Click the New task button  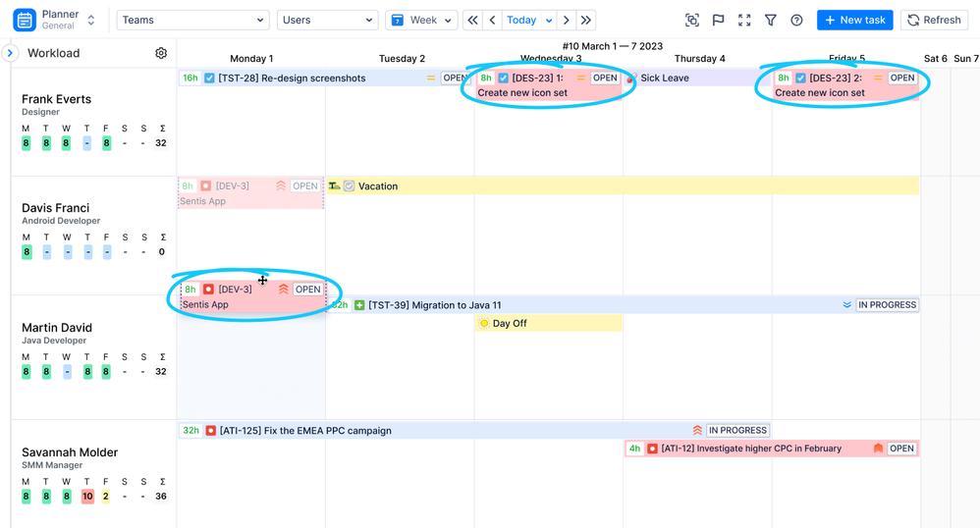(x=855, y=20)
